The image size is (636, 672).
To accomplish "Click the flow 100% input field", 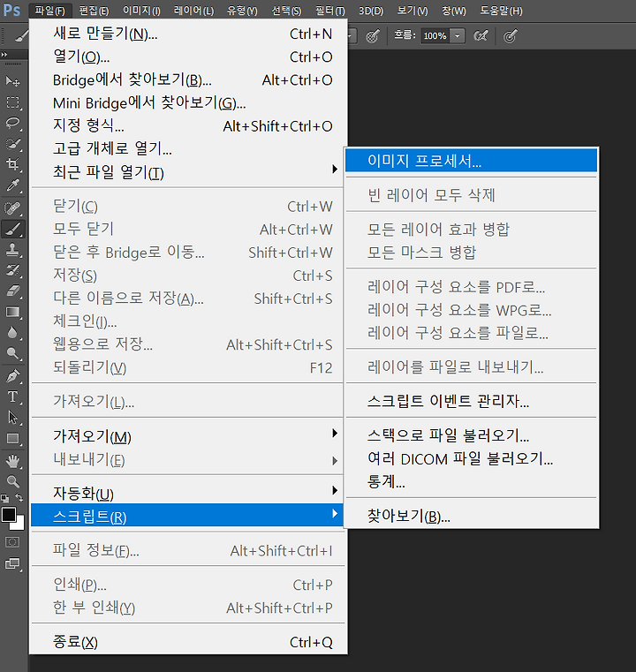I will click(435, 36).
